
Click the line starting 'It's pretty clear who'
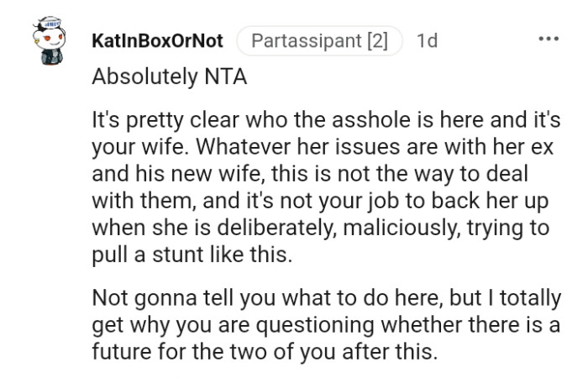tap(326, 120)
